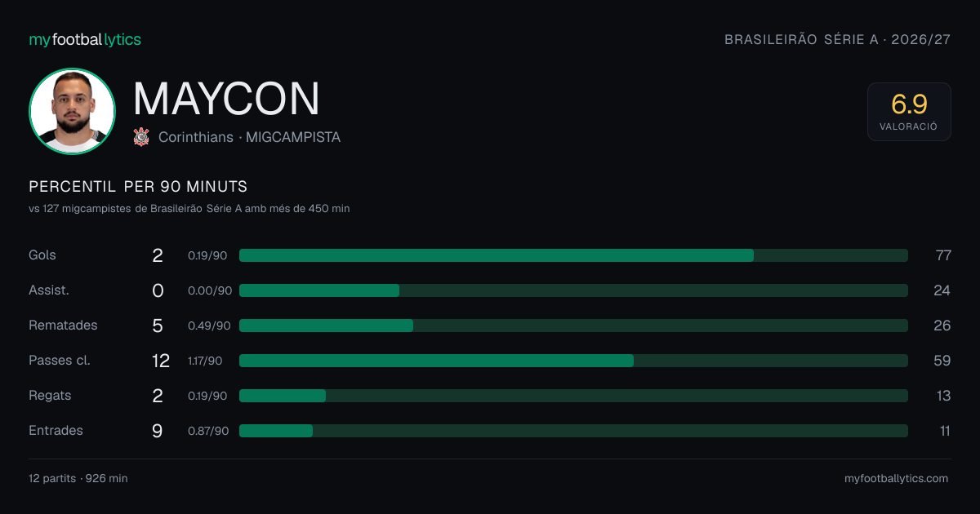Click the myfootballytics logo
Screen dimensions: 980x514
click(x=85, y=39)
